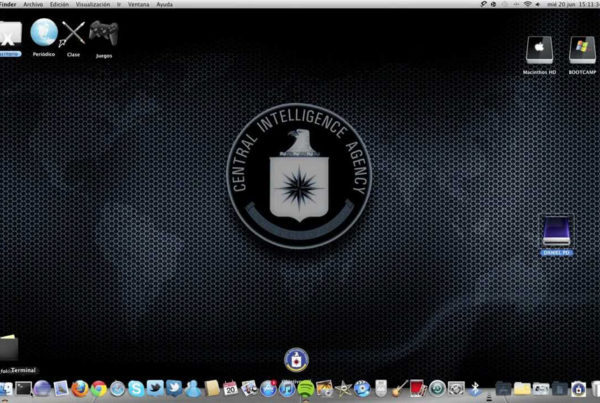Launch Firefox from the dock
600x403 pixels.
coord(80,389)
